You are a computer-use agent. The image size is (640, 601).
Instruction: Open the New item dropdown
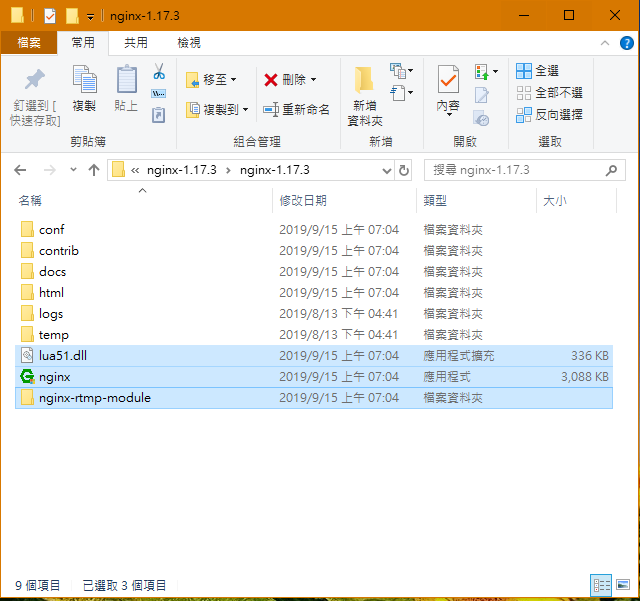point(401,71)
